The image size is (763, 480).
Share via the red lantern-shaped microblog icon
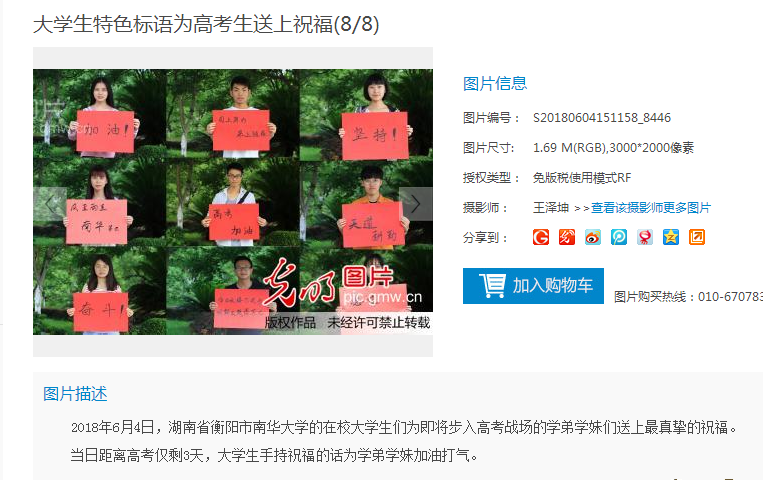point(645,237)
